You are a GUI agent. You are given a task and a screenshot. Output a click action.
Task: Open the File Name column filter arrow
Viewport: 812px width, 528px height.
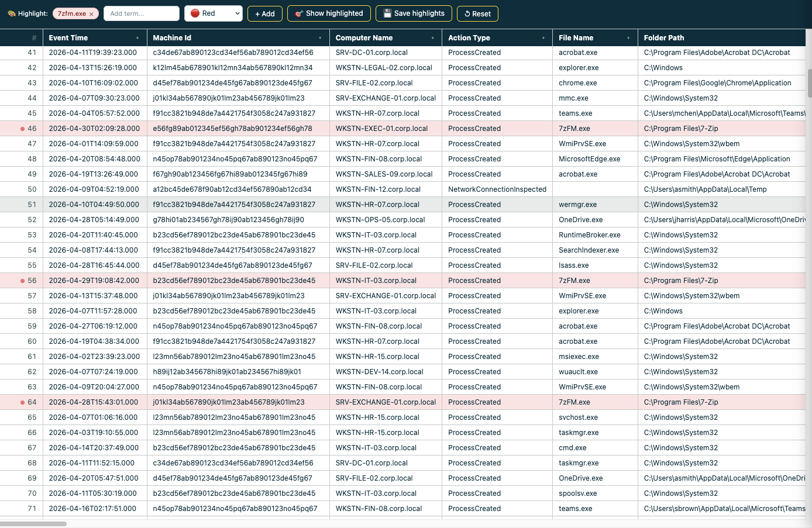(628, 38)
